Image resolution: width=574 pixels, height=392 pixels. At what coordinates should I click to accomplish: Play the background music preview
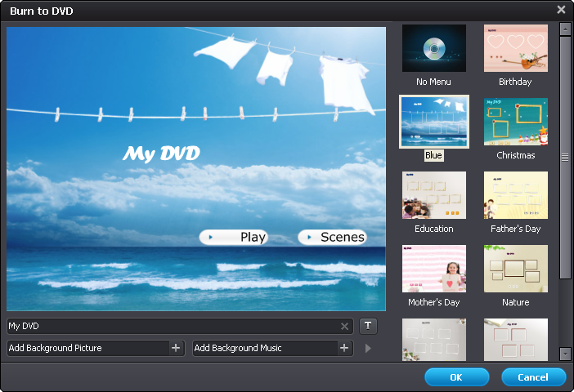pos(368,349)
